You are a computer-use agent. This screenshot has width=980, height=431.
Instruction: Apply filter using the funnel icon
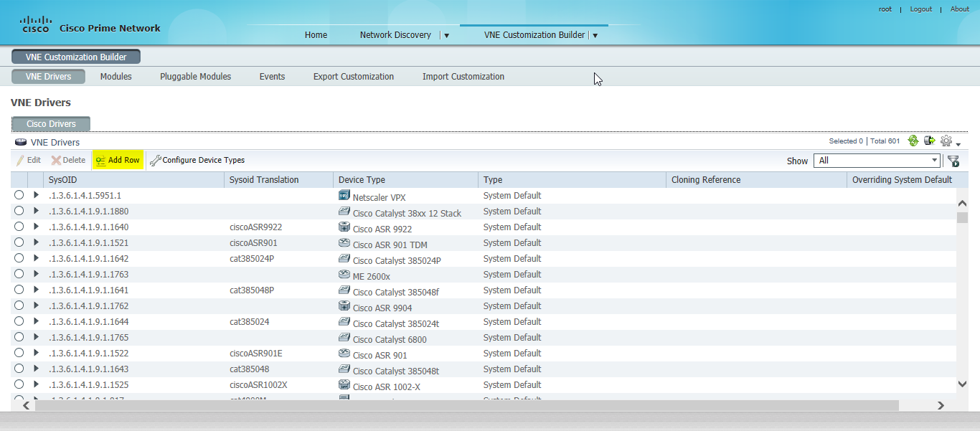click(953, 161)
